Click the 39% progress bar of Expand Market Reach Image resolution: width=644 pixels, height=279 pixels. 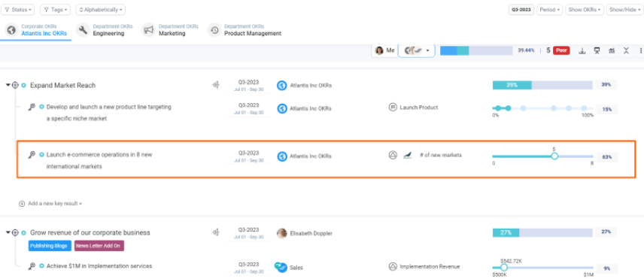pyautogui.click(x=542, y=85)
